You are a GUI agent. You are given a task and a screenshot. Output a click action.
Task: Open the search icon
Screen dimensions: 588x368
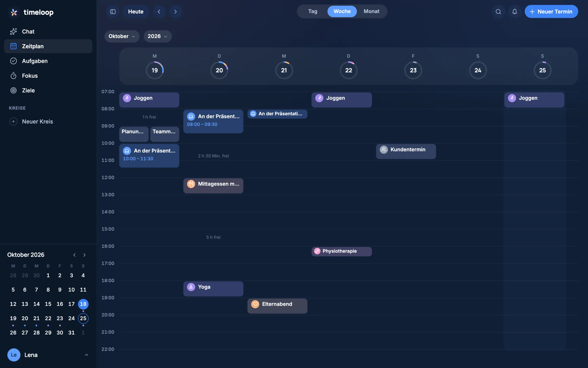[498, 12]
